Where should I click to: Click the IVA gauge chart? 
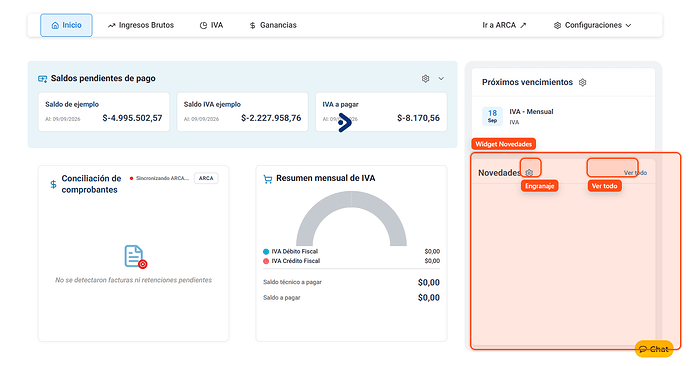click(x=351, y=218)
